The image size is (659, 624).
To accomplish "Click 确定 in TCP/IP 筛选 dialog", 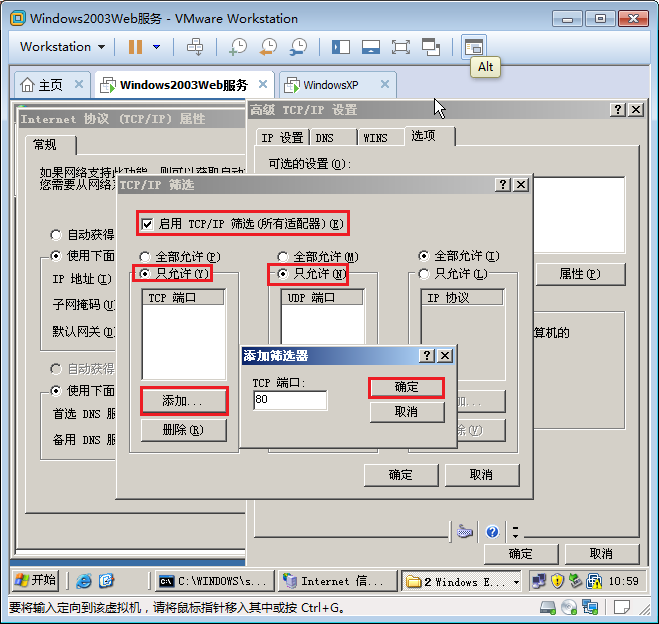I will [401, 475].
